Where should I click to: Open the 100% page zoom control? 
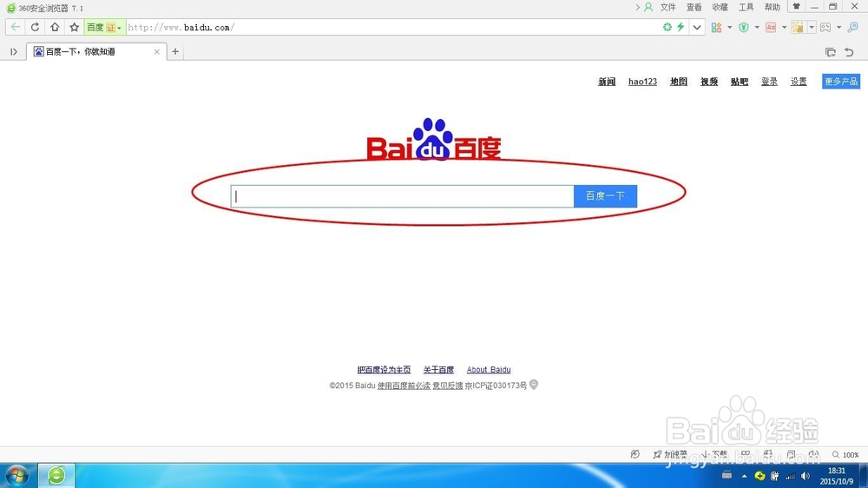click(845, 454)
